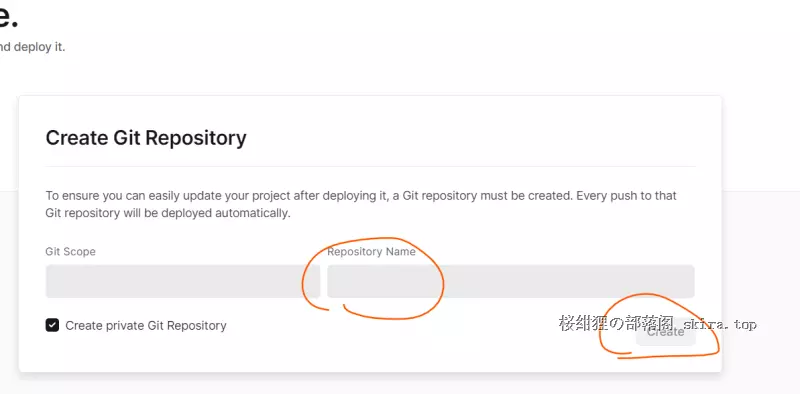This screenshot has height=394, width=800.
Task: Click the large partial heading ending in "e."
Action: point(8,16)
